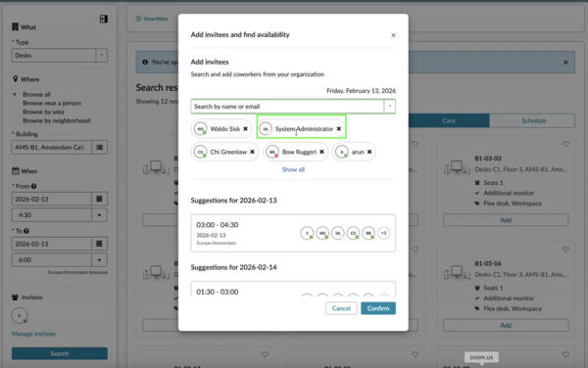Click the To date field 2026-02-13

tap(52, 244)
